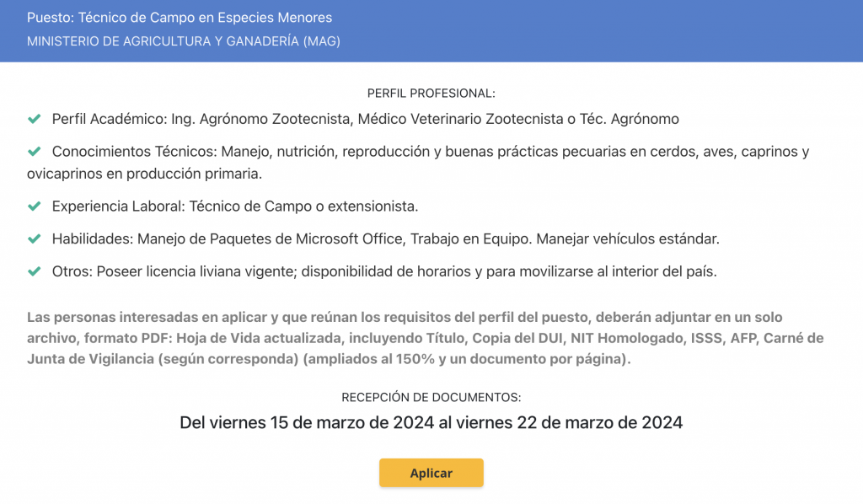Image resolution: width=863 pixels, height=504 pixels.
Task: Click the yellow Aplicar button
Action: 431,473
